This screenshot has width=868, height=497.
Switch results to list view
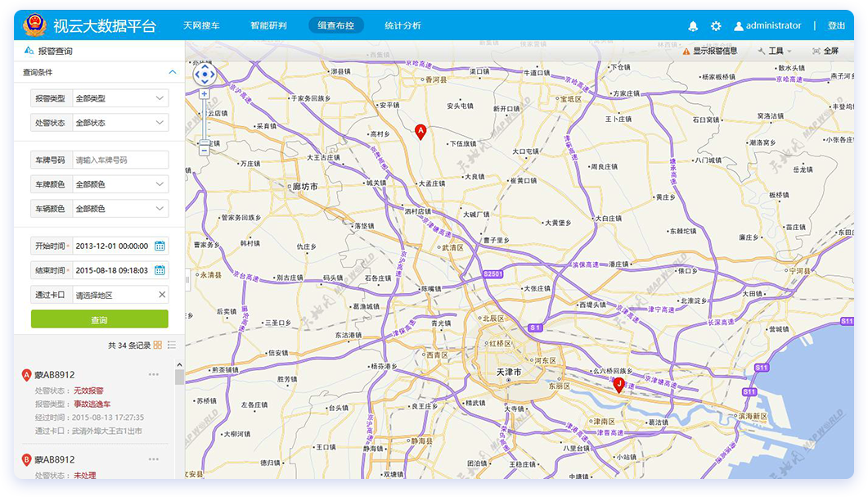tap(172, 346)
